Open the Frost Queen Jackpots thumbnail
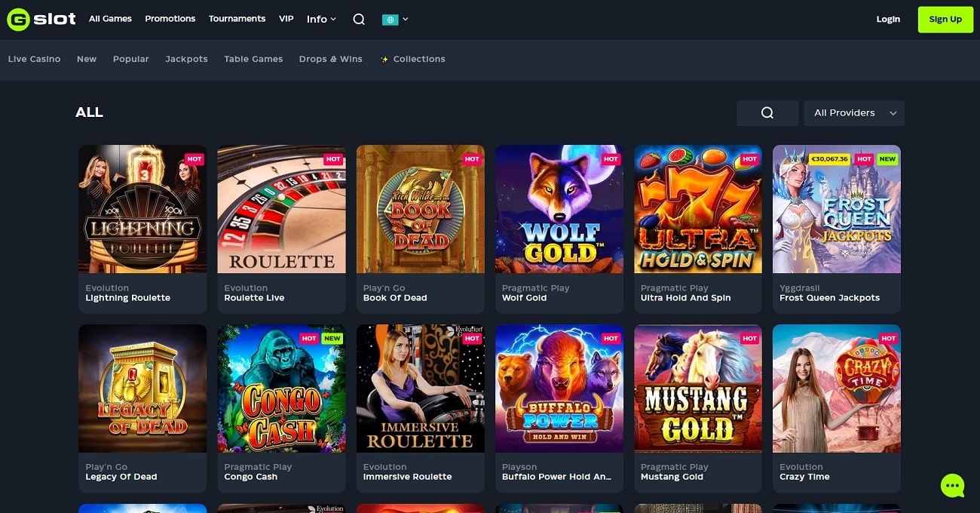The height and width of the screenshot is (513, 980). (x=837, y=209)
